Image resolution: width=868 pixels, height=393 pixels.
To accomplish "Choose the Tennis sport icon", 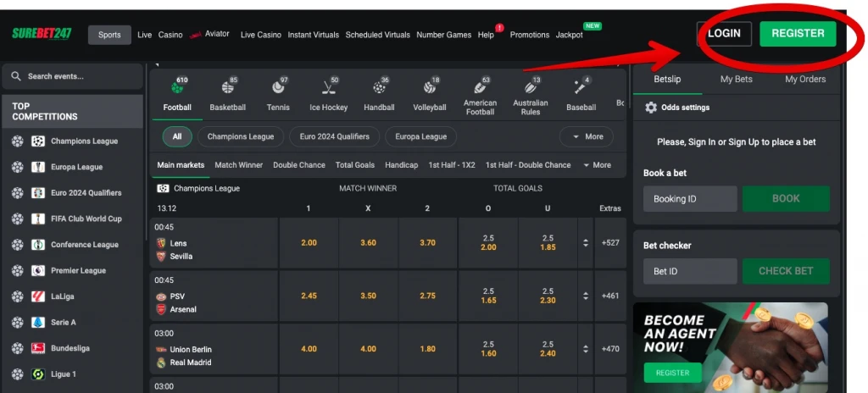I will 277,88.
